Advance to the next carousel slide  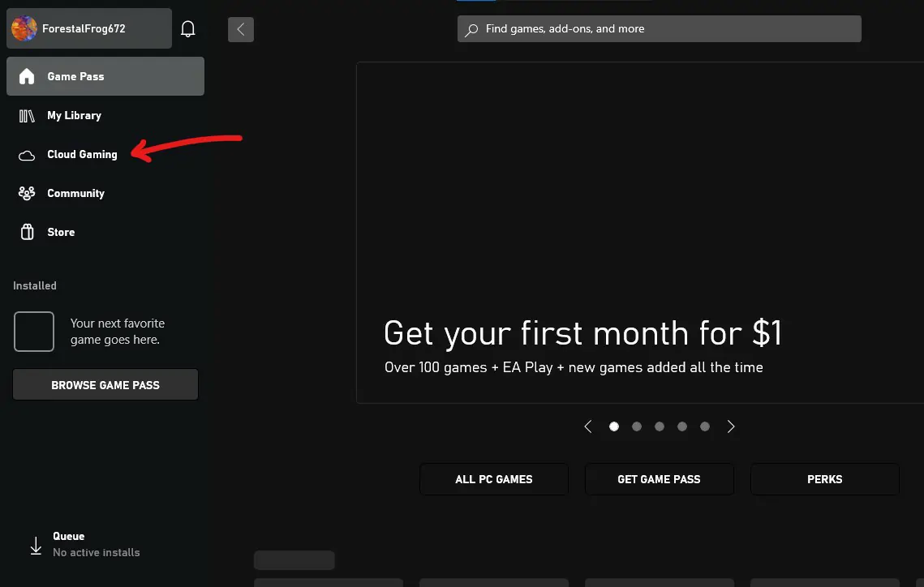pos(731,426)
